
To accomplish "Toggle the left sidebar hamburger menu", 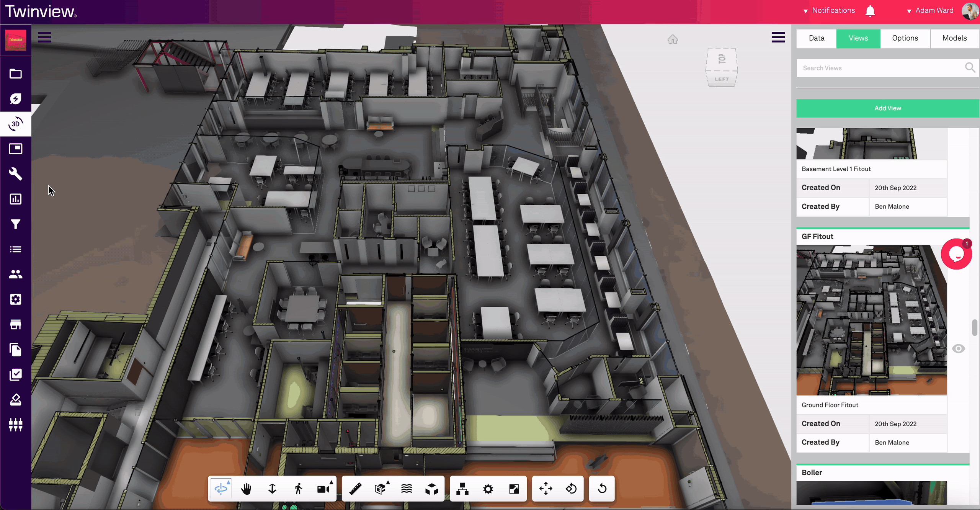I will coord(44,37).
